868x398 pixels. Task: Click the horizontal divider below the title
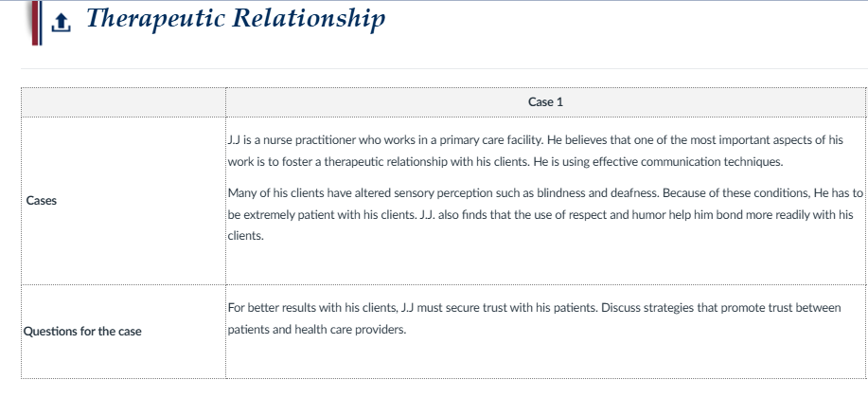coord(444,69)
